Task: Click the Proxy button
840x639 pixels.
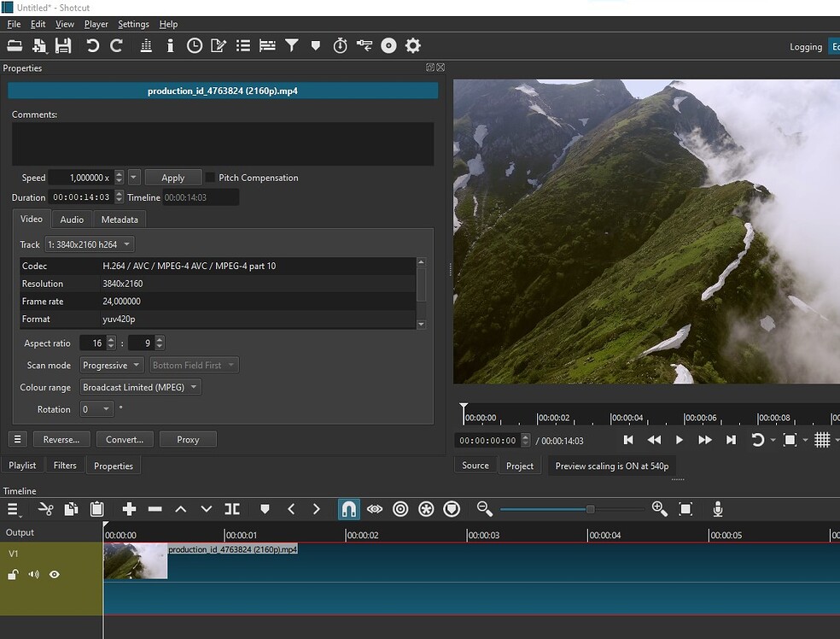Action: [x=188, y=438]
